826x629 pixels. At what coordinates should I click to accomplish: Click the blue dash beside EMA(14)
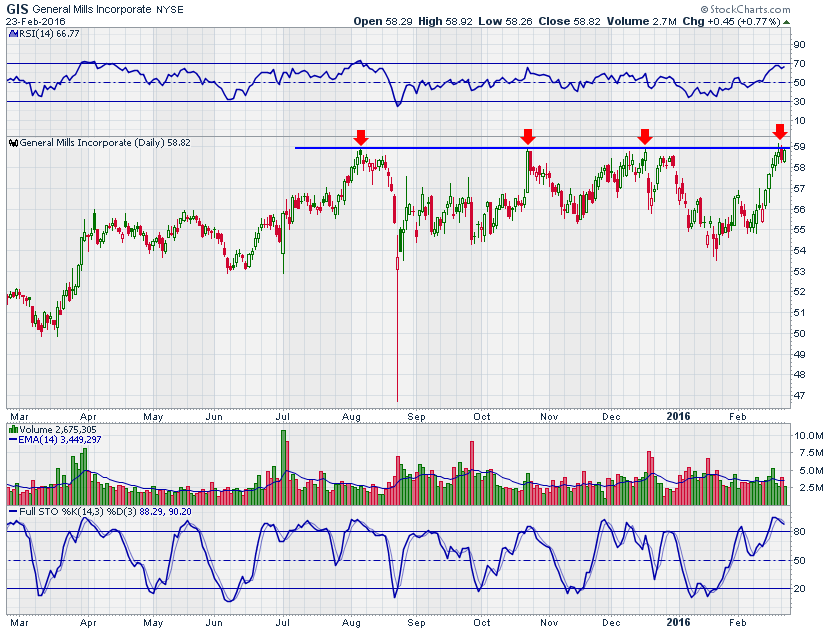click(x=13, y=439)
